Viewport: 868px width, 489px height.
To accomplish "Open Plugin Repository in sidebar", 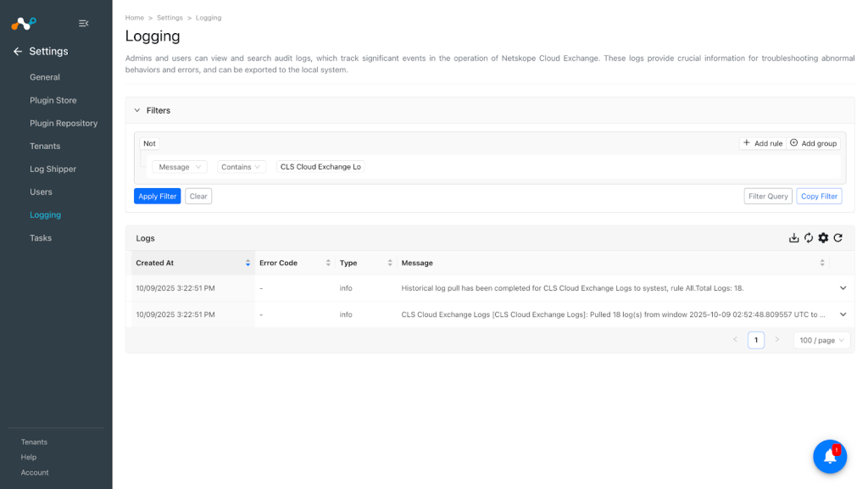I will pyautogui.click(x=64, y=124).
